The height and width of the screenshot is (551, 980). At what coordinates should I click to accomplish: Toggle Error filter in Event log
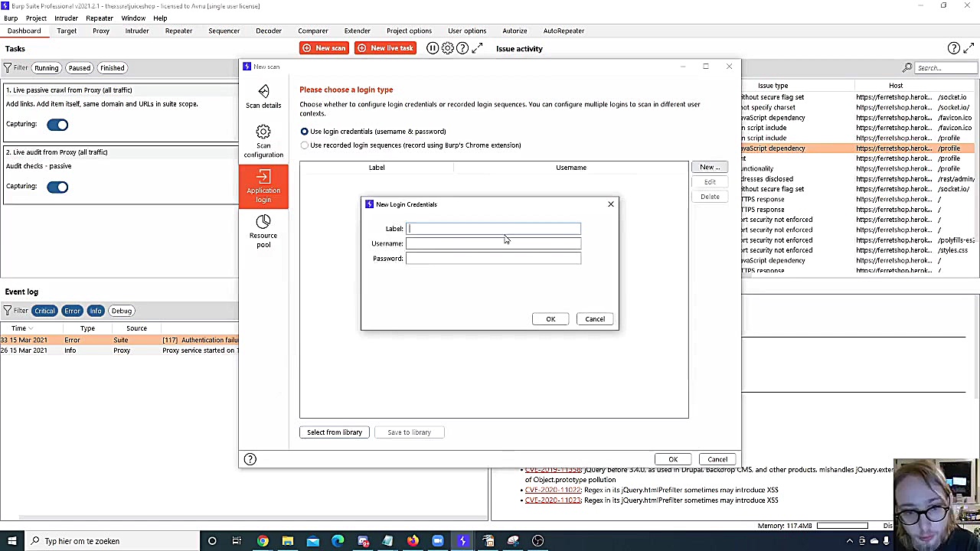pyautogui.click(x=72, y=311)
